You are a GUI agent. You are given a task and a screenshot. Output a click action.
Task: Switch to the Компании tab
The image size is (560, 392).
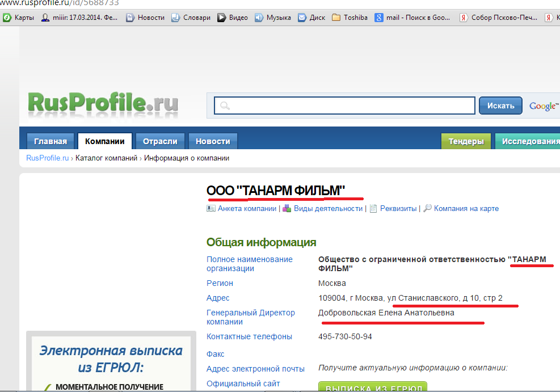(x=104, y=141)
